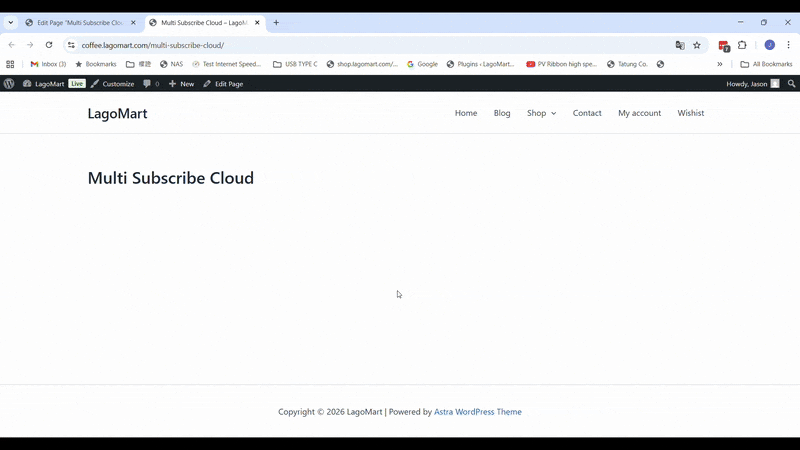Image resolution: width=800 pixels, height=450 pixels.
Task: Open the Inbox (3) bookmark
Action: [x=48, y=64]
